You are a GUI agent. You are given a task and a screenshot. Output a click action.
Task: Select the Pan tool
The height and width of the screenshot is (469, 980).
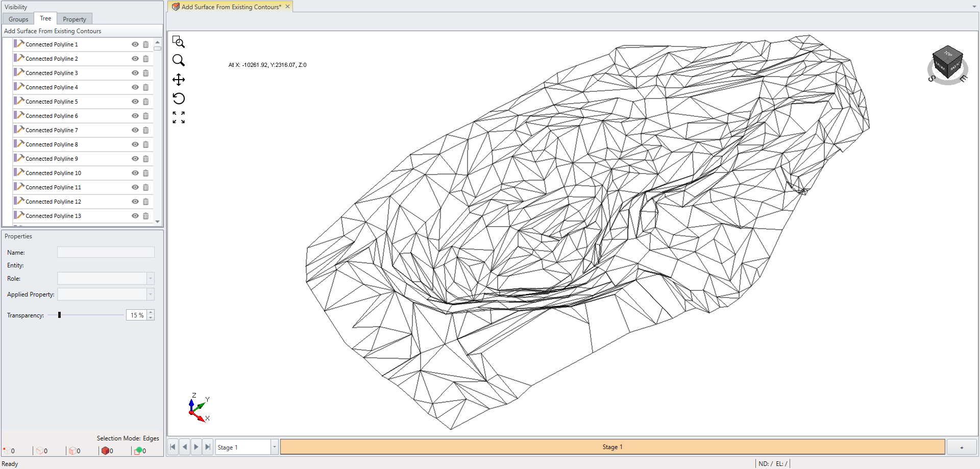(179, 80)
